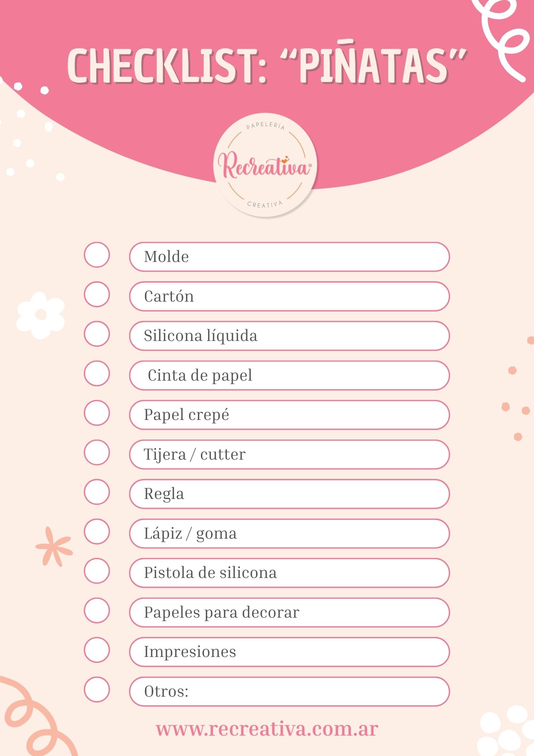The height and width of the screenshot is (756, 534).
Task: Tick the Lápiz / goma circle
Action: 97,531
